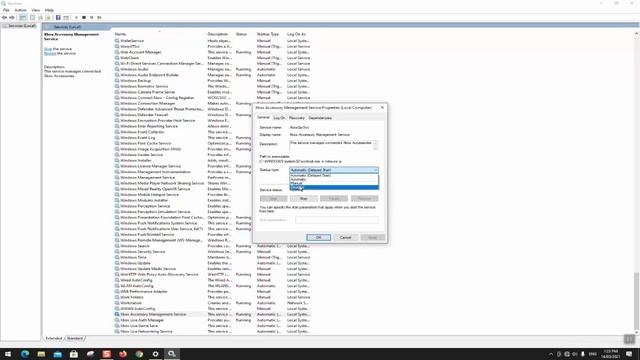Switch to the Dependencies tab
Viewport: 640px width, 360px height.
(320, 118)
